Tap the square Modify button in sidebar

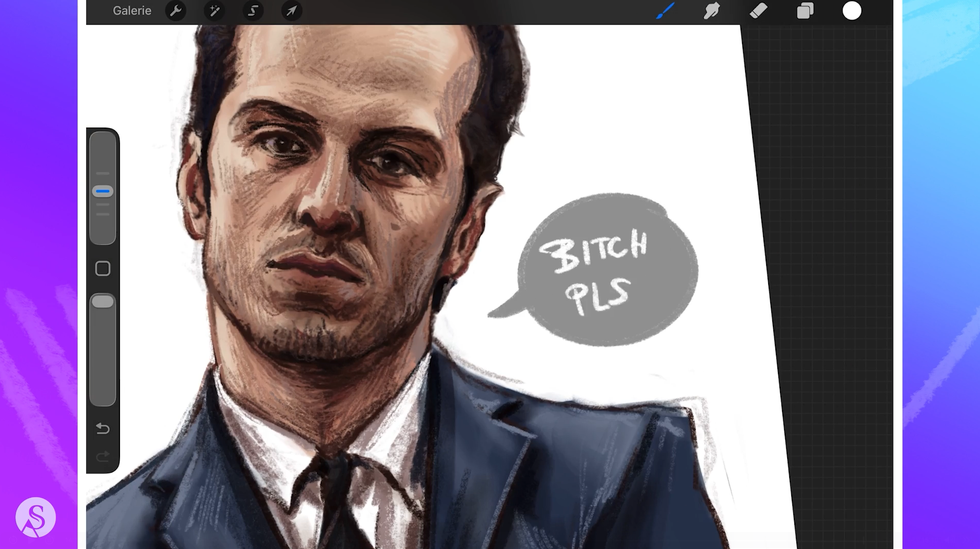(x=103, y=269)
